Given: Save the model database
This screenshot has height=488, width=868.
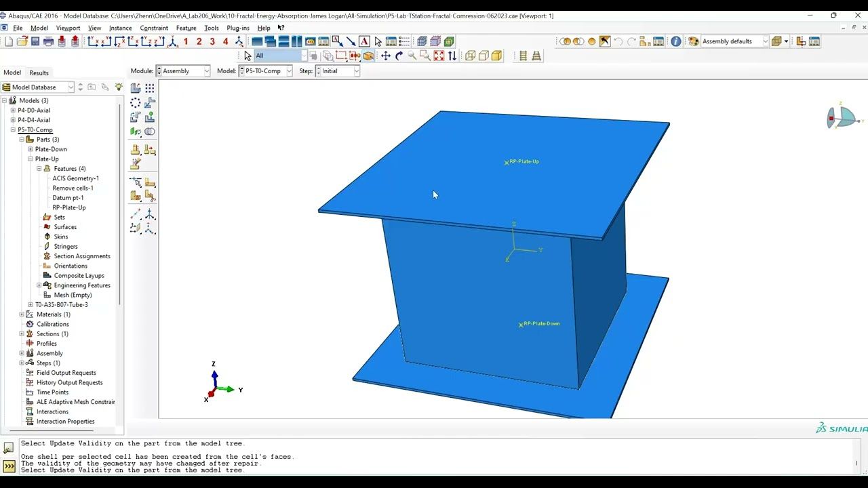Looking at the screenshot, I should 35,41.
